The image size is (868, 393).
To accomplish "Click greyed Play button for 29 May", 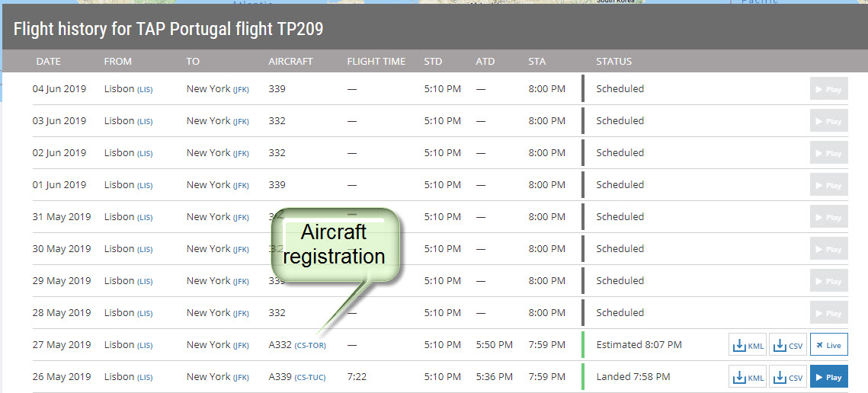I will (828, 281).
